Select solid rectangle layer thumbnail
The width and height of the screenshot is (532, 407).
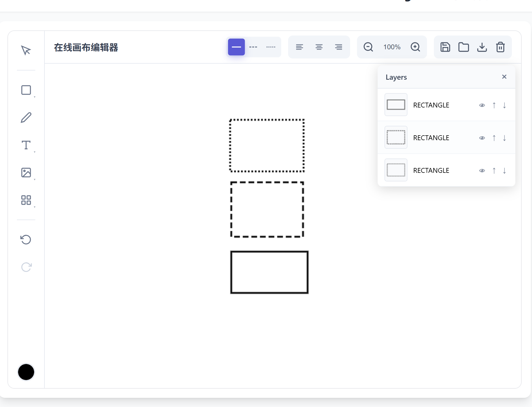pyautogui.click(x=396, y=105)
